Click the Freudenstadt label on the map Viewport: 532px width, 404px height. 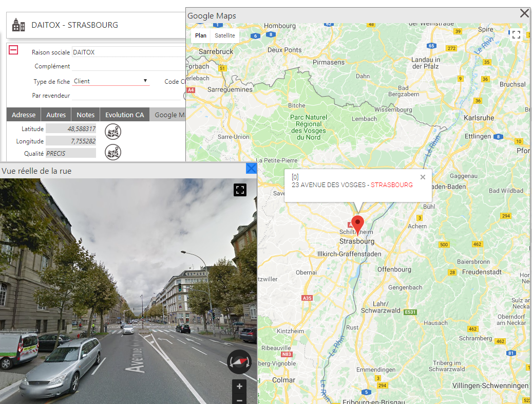point(482,272)
